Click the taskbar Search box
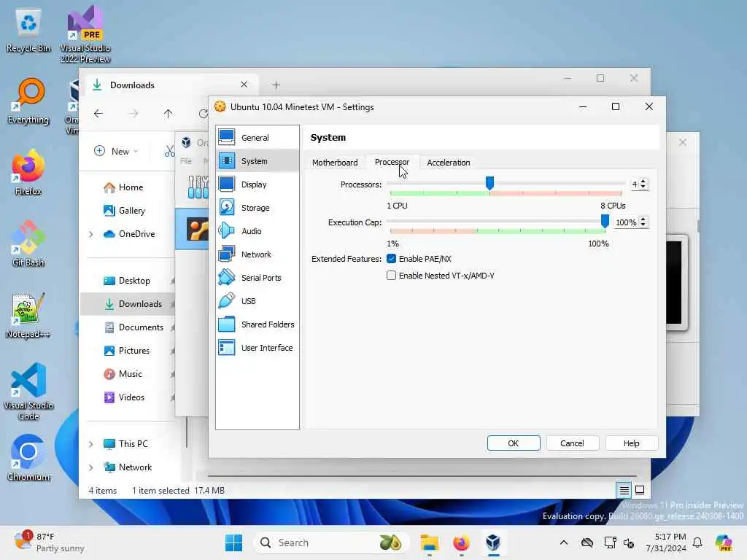This screenshot has width=747, height=560. click(x=332, y=542)
